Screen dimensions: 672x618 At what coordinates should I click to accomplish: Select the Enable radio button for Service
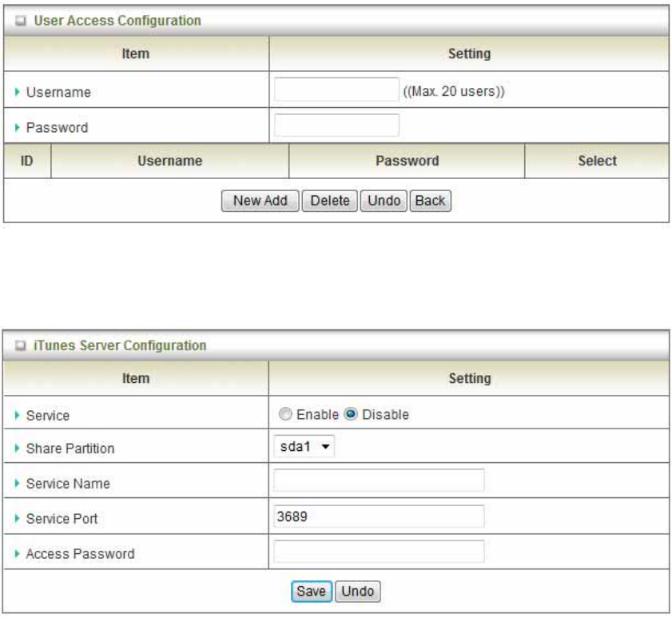285,414
